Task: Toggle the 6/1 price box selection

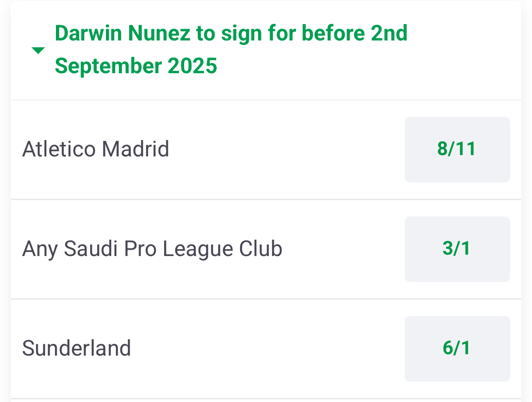Action: (457, 349)
